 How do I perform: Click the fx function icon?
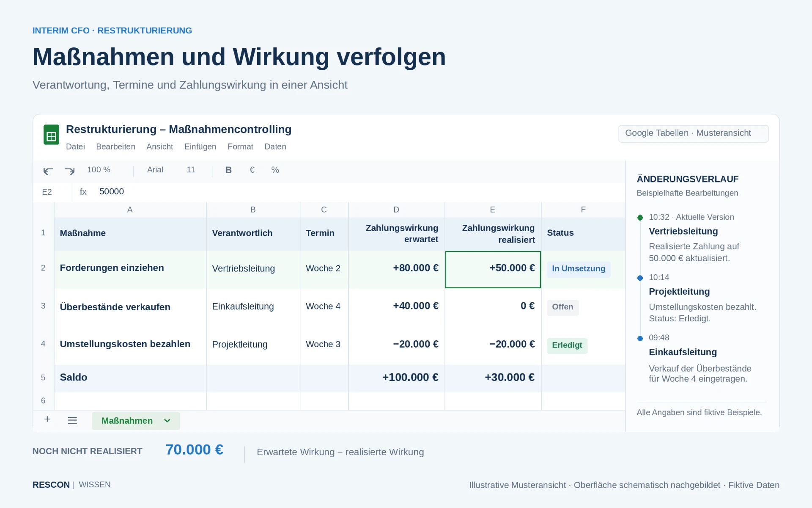click(83, 192)
